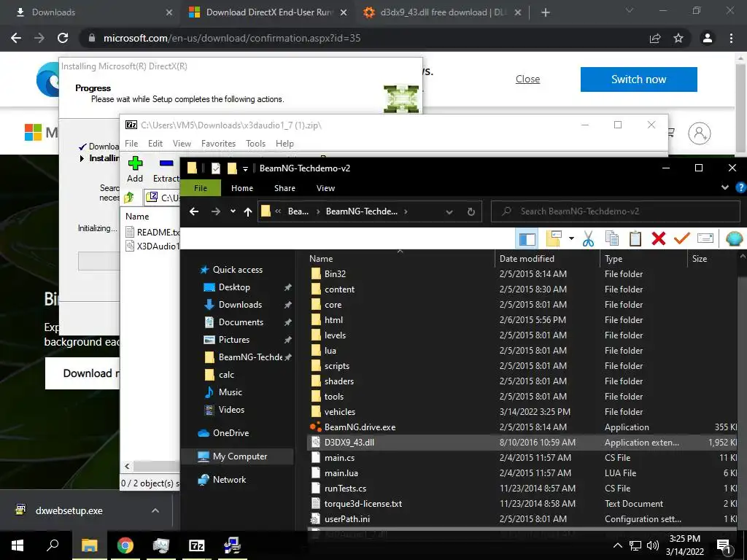Expand the Explorer ribbon chevron
The width and height of the screenshot is (747, 560).
(x=724, y=187)
